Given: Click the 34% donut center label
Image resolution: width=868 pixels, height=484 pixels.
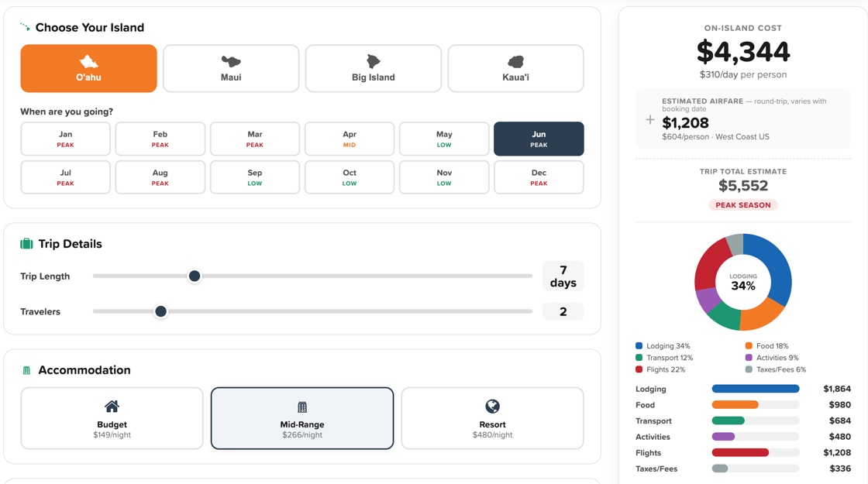Looking at the screenshot, I should click(x=743, y=286).
